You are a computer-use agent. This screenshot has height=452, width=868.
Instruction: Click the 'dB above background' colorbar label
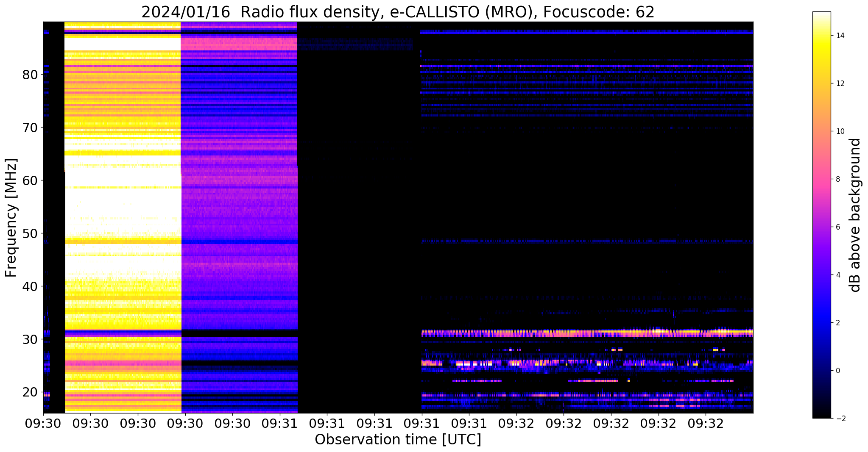click(x=855, y=215)
